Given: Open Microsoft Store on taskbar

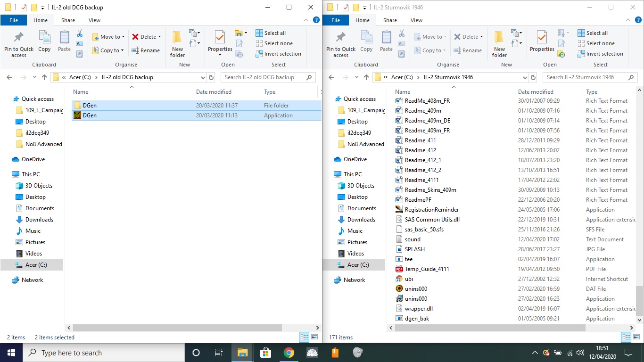Looking at the screenshot, I should tap(265, 353).
